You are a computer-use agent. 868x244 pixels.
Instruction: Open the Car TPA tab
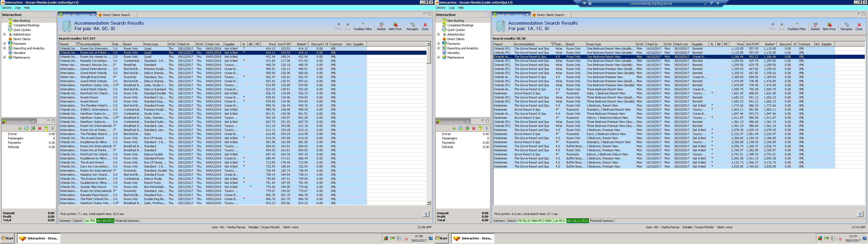click(x=89, y=221)
